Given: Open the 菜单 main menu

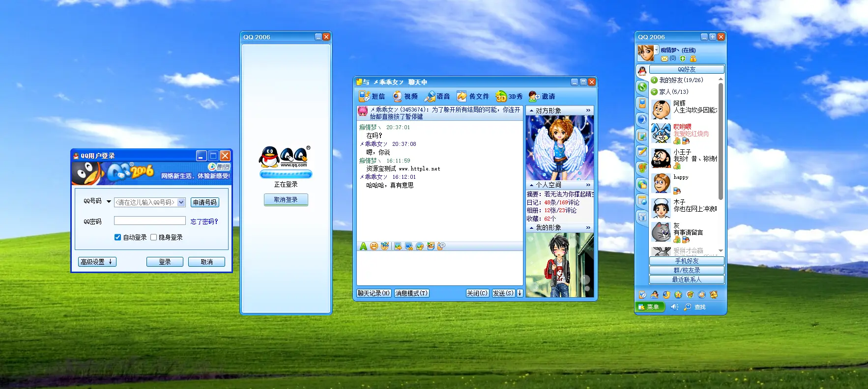Looking at the screenshot, I should [650, 307].
